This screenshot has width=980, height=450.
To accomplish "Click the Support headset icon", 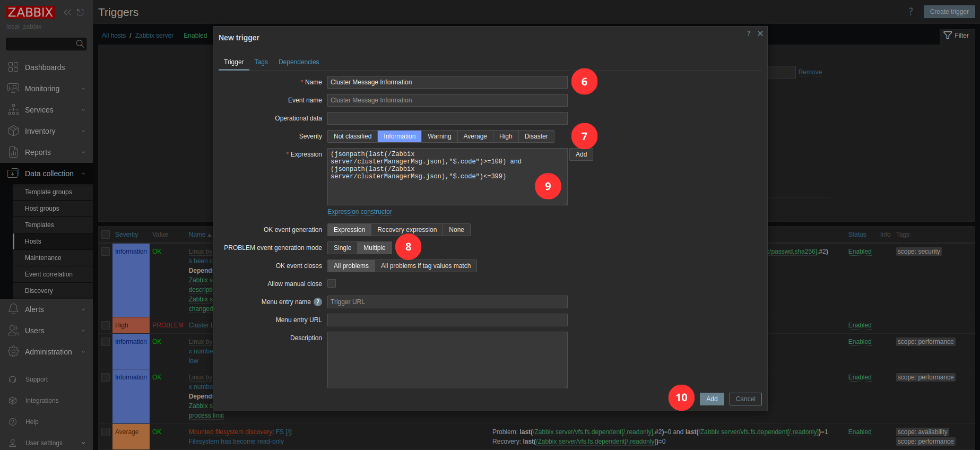I will [13, 379].
